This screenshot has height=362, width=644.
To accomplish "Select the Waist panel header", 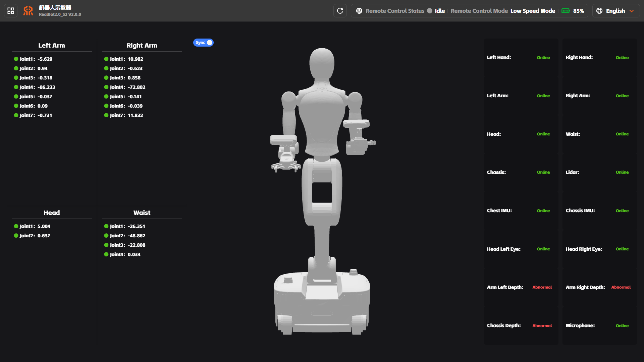I will (x=142, y=213).
